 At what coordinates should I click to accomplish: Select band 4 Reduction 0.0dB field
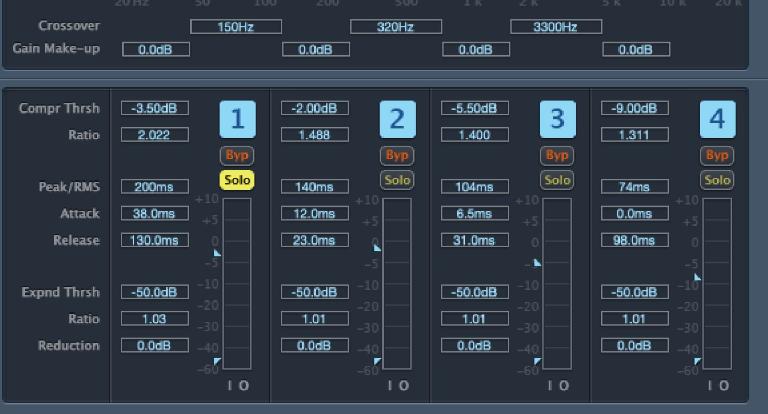tap(635, 345)
